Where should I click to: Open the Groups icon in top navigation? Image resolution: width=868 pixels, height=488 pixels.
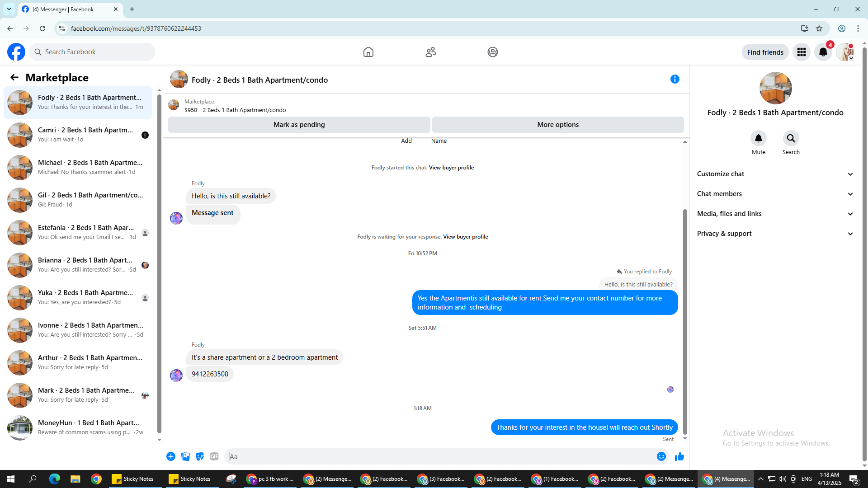coord(493,52)
